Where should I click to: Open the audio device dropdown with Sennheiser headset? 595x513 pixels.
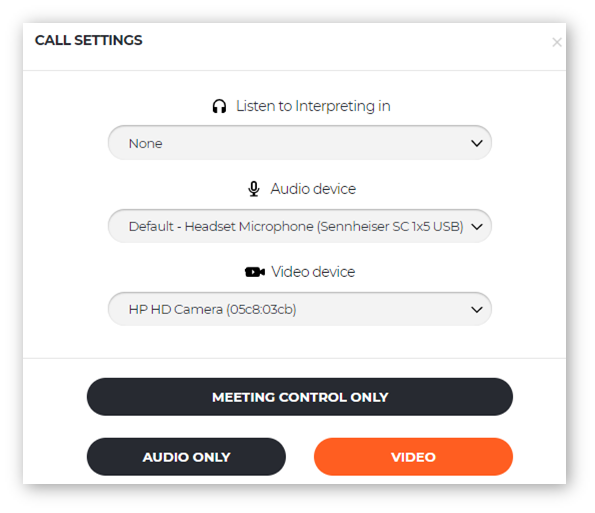(300, 226)
